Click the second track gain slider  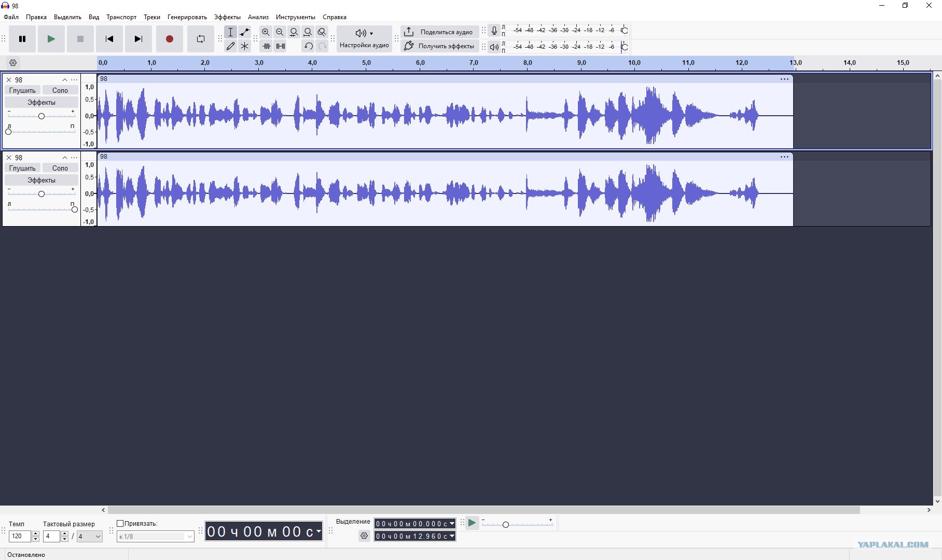pyautogui.click(x=41, y=193)
